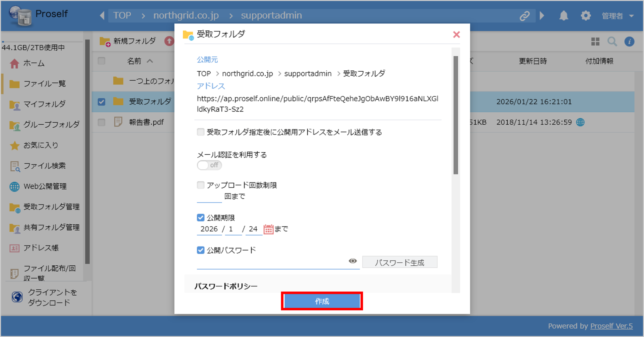Enable メール認証を利用する toggle

[209, 165]
